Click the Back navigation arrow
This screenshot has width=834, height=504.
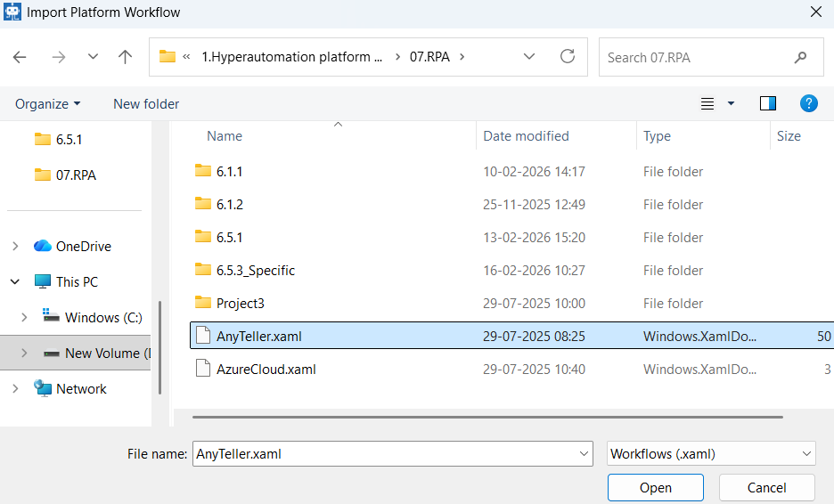(20, 57)
